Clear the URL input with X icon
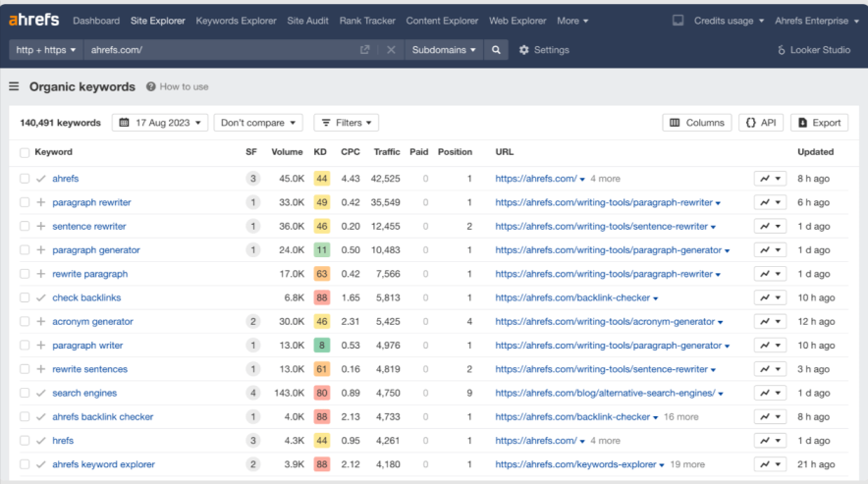The width and height of the screenshot is (868, 484). [x=391, y=50]
